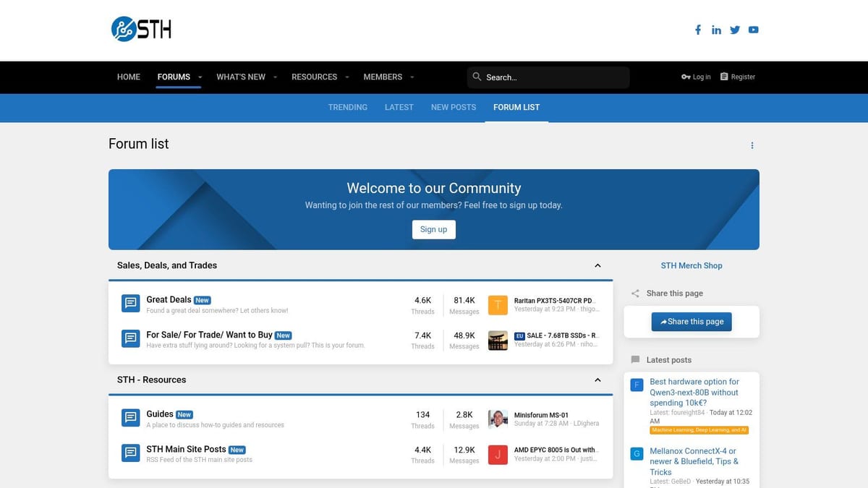The image size is (868, 488).
Task: Click the STH logo
Action: (x=141, y=29)
